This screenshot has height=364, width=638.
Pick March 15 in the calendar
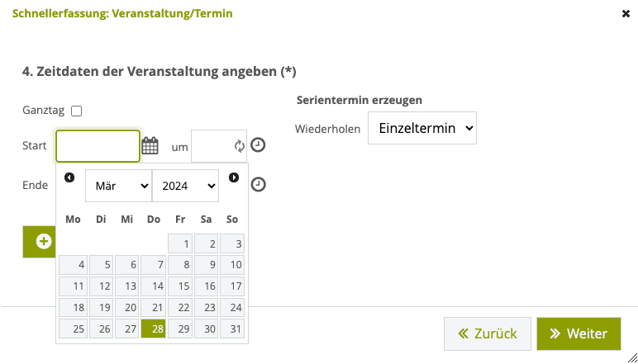coord(180,286)
